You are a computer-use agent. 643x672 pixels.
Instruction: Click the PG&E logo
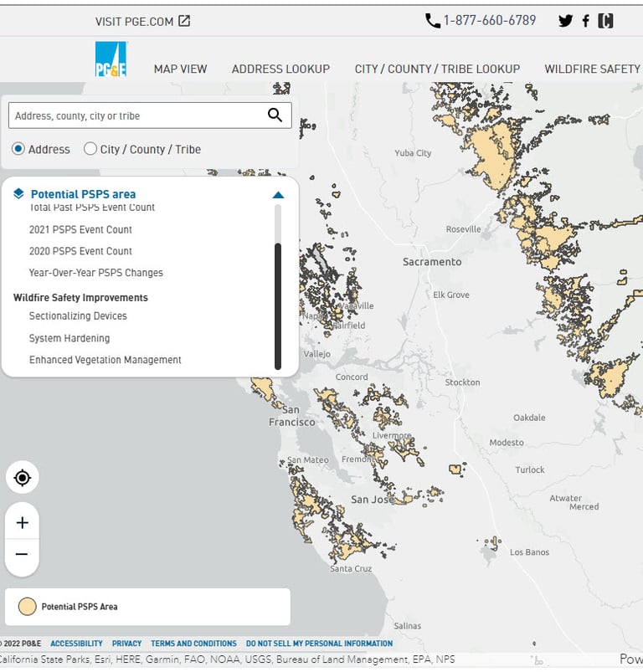pyautogui.click(x=111, y=59)
